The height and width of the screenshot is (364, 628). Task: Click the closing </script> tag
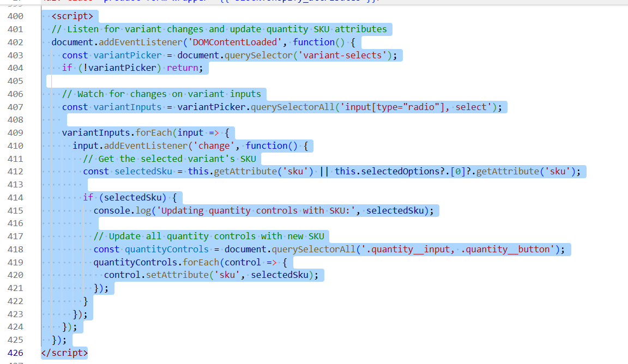pos(64,353)
